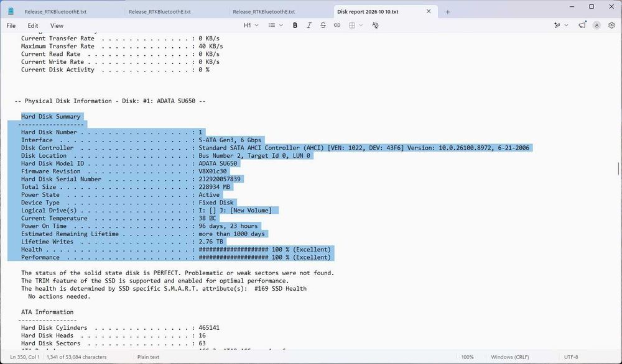Image resolution: width=622 pixels, height=364 pixels.
Task: Open Copilot rewrite tool
Action: click(x=557, y=25)
